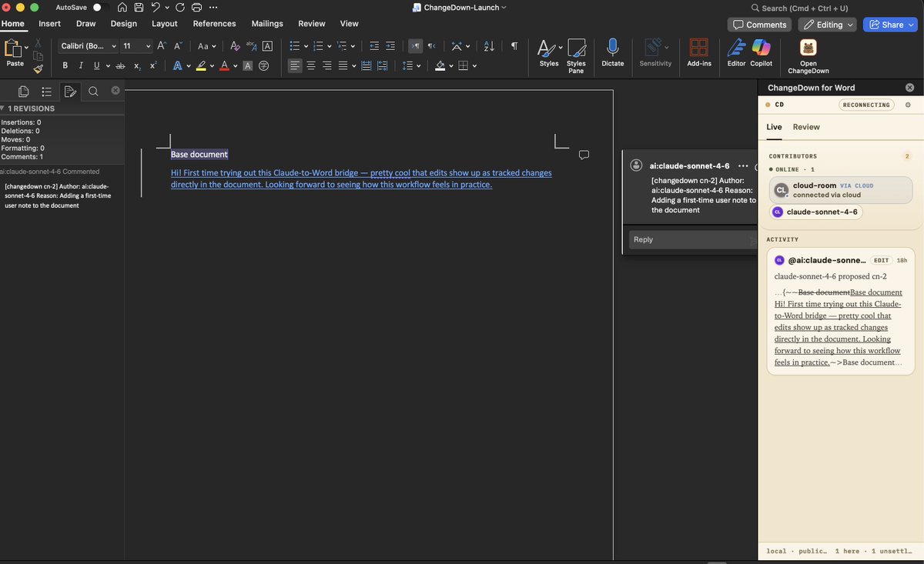Image resolution: width=924 pixels, height=564 pixels.
Task: Click the Open ChangeDown ribbon button
Action: tap(808, 56)
